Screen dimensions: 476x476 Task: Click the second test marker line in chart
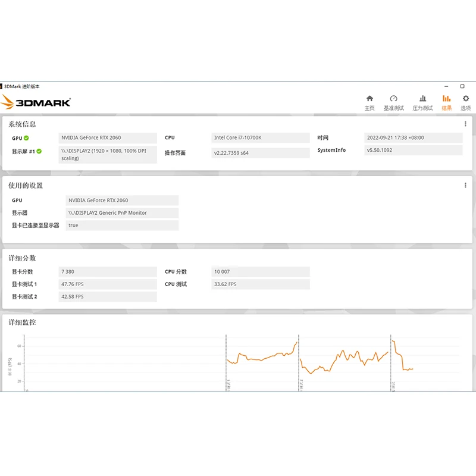[299, 363]
